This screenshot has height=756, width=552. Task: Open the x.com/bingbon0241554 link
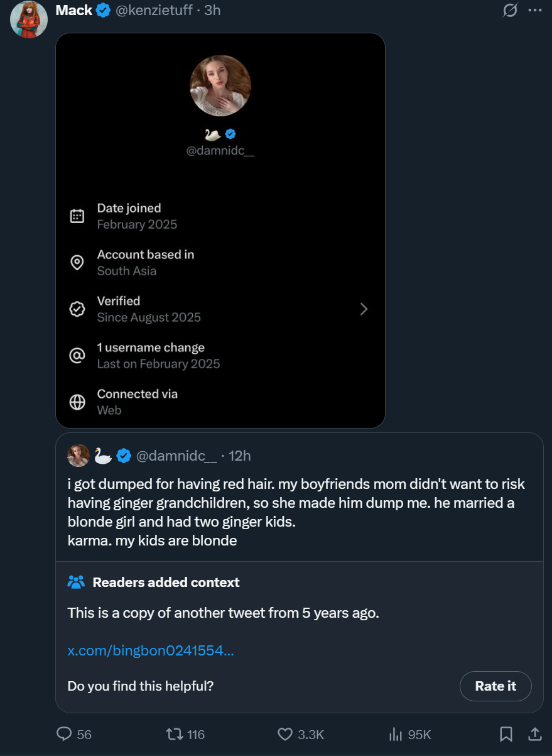[151, 650]
